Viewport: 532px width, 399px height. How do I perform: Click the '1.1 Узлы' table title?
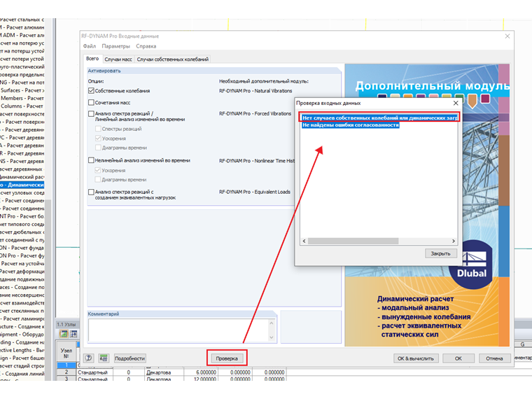(66, 324)
